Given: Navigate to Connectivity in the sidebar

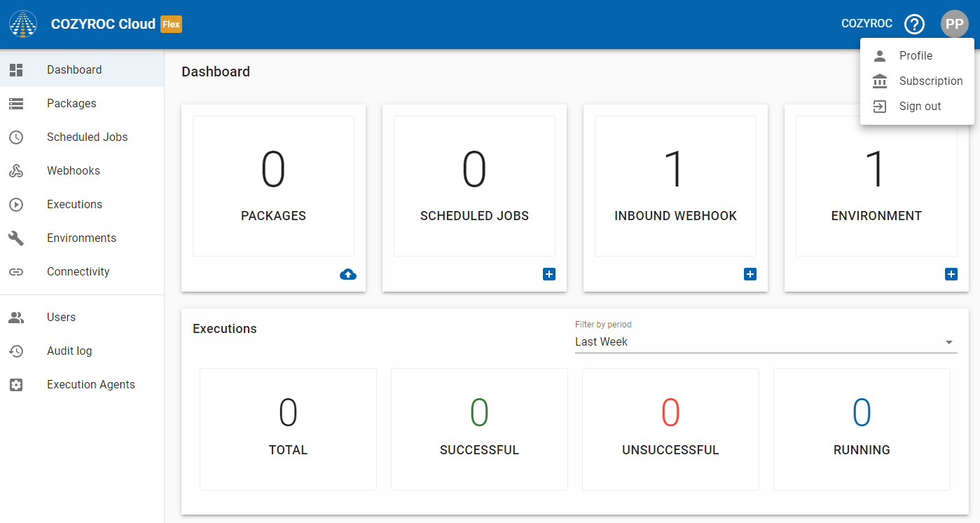Looking at the screenshot, I should click(x=78, y=272).
